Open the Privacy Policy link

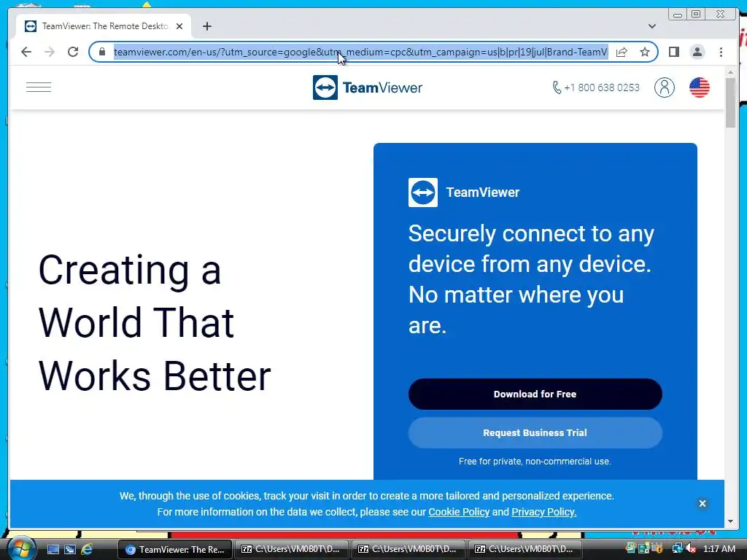(543, 512)
